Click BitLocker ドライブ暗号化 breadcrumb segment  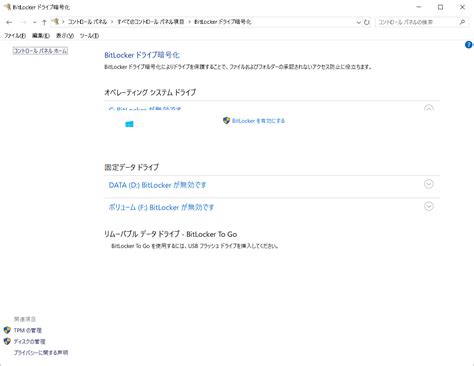click(x=223, y=22)
